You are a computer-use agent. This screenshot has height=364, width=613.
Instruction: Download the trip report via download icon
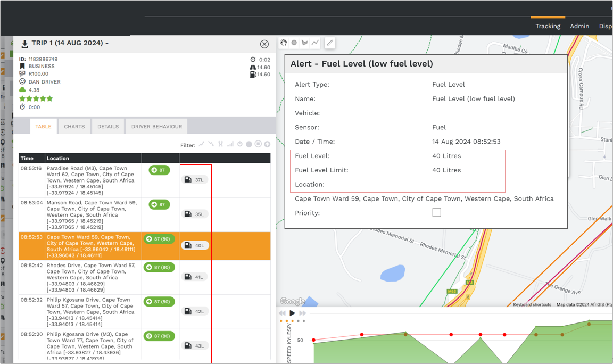[24, 44]
